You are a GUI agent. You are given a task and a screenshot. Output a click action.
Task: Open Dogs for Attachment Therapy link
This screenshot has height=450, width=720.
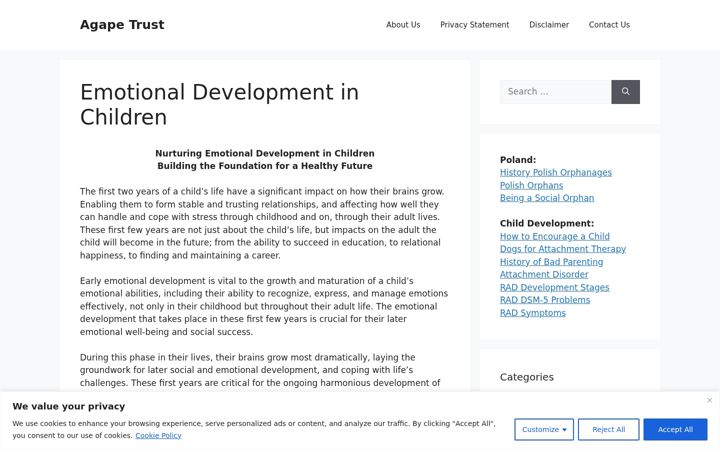pyautogui.click(x=563, y=249)
